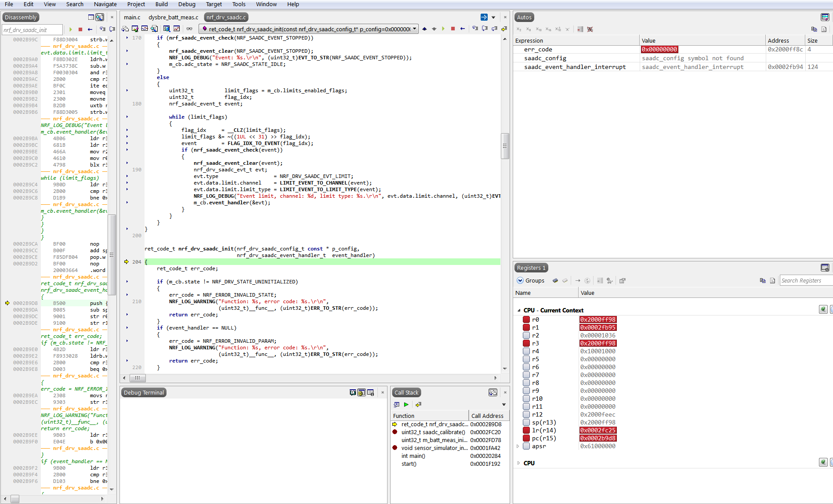Toggle the lr(r14) register checkbox

click(526, 430)
